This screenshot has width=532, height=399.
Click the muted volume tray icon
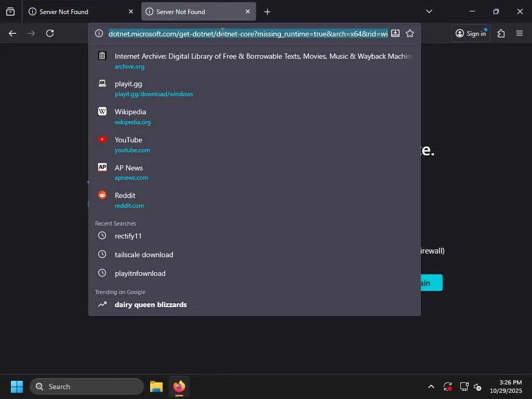477,387
